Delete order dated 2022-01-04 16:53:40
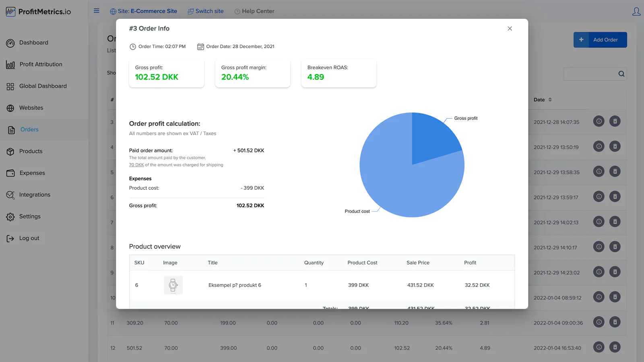The width and height of the screenshot is (644, 362). (615, 347)
